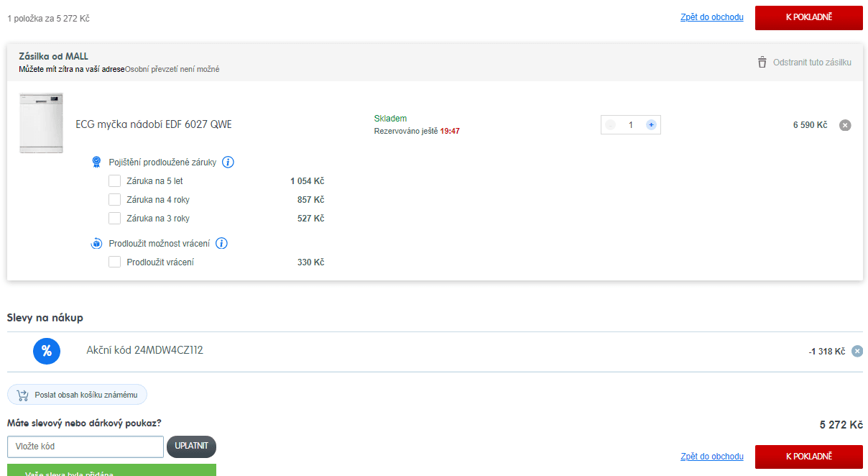
Task: Click the item price '6 590 Kč'
Action: 811,125
